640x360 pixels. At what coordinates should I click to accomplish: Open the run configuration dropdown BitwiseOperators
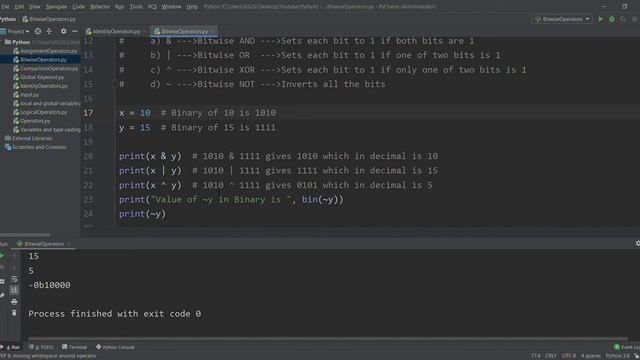[562, 19]
